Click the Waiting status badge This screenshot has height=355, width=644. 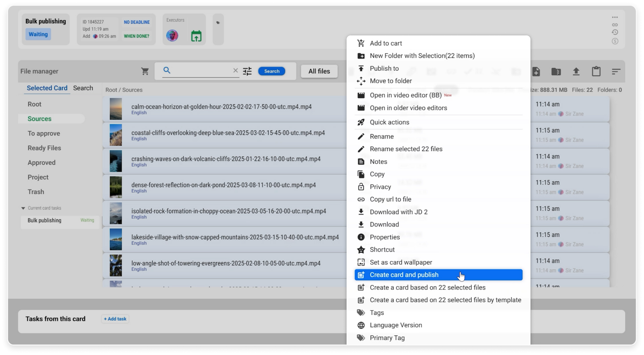click(x=38, y=34)
